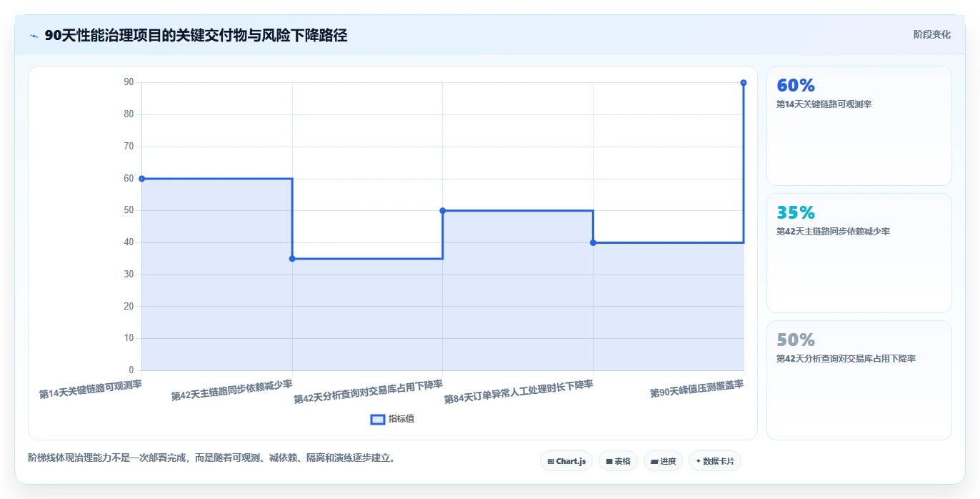
Task: Click the 60% stat card value
Action: [x=796, y=85]
